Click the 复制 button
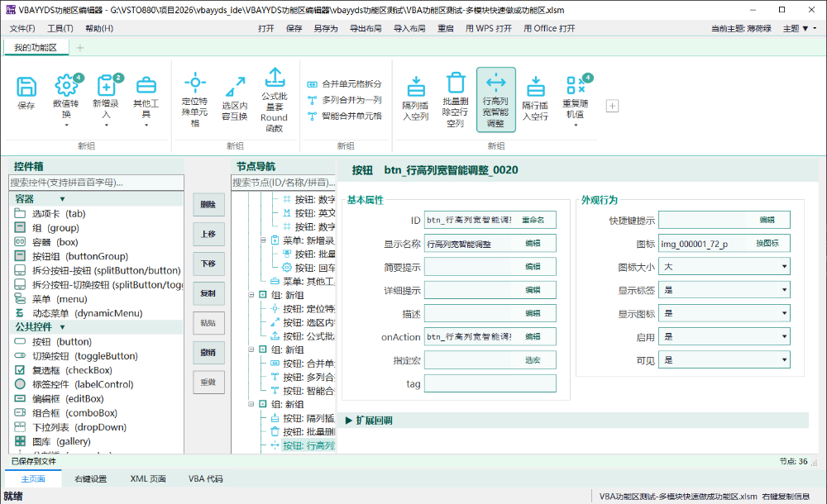 coord(208,293)
